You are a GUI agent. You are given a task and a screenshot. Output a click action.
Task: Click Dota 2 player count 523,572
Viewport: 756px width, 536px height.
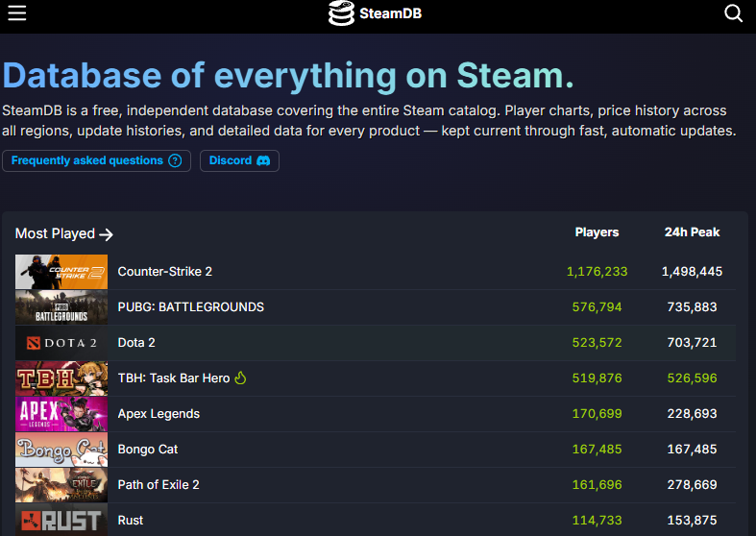point(597,343)
